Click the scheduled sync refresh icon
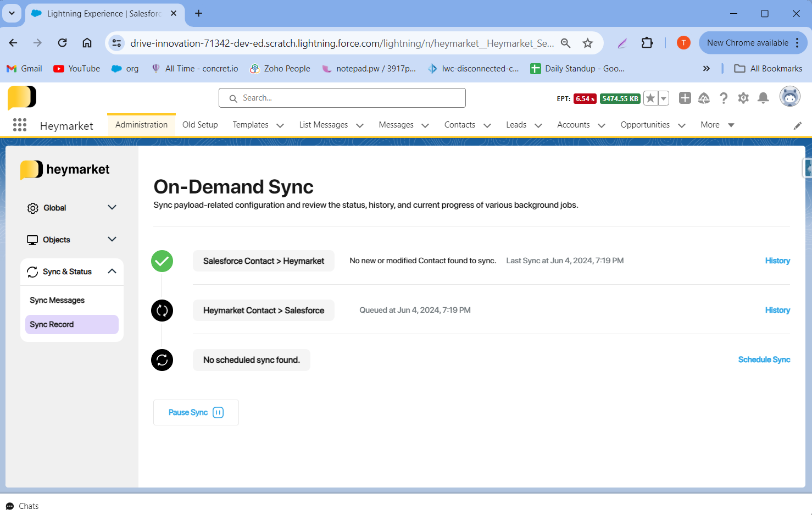This screenshot has width=812, height=515. point(162,360)
